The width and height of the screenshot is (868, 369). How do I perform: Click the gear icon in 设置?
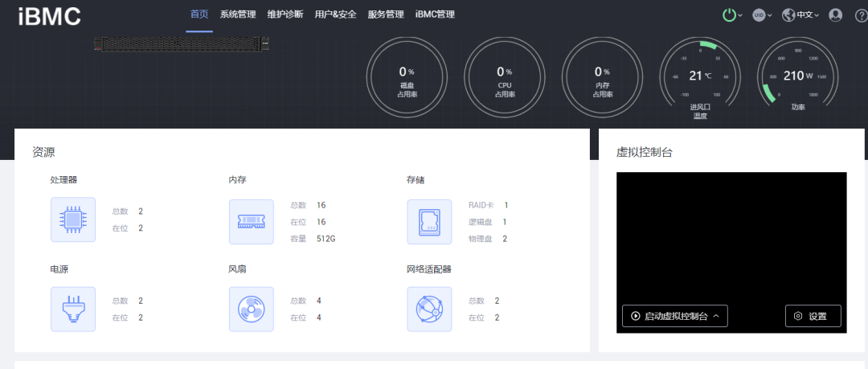[x=798, y=316]
